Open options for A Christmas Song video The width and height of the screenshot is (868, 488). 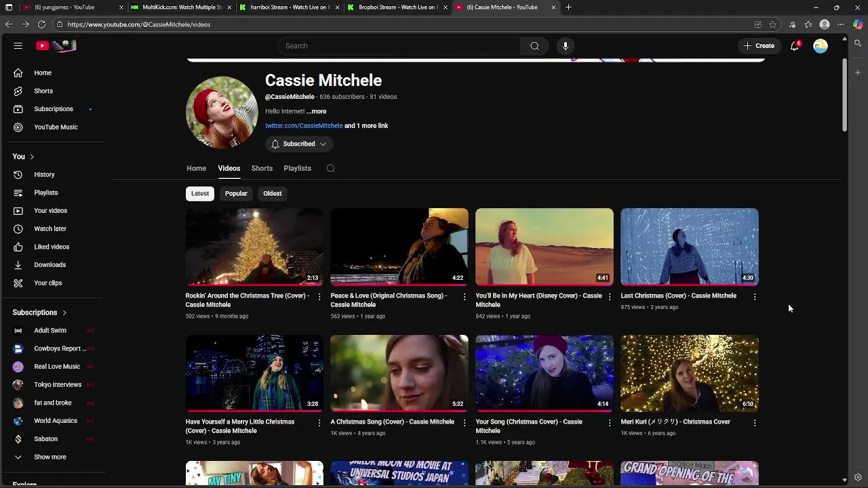click(465, 423)
